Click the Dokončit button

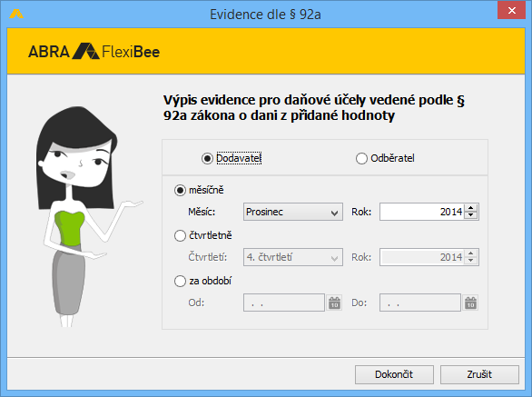click(394, 374)
